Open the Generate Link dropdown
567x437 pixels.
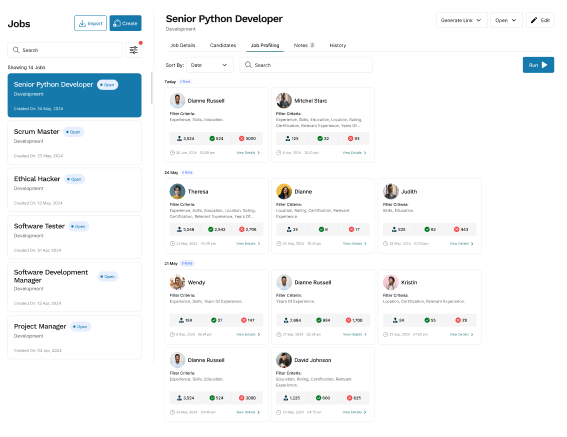pos(461,20)
